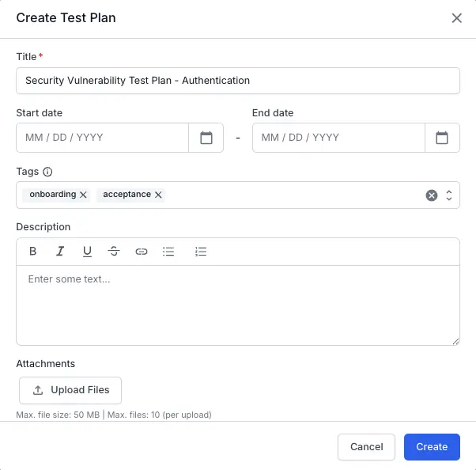This screenshot has height=470, width=476.
Task: Insert a numbered list in Description
Action: (201, 252)
